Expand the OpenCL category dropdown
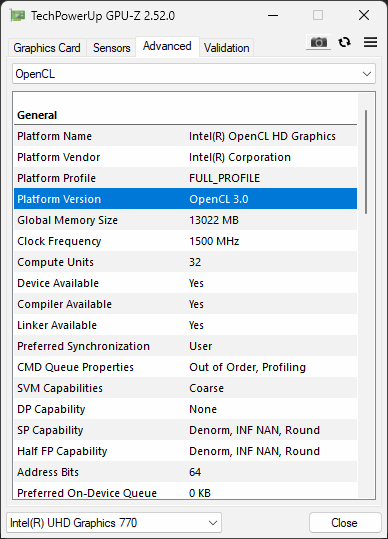This screenshot has width=388, height=539. point(194,74)
